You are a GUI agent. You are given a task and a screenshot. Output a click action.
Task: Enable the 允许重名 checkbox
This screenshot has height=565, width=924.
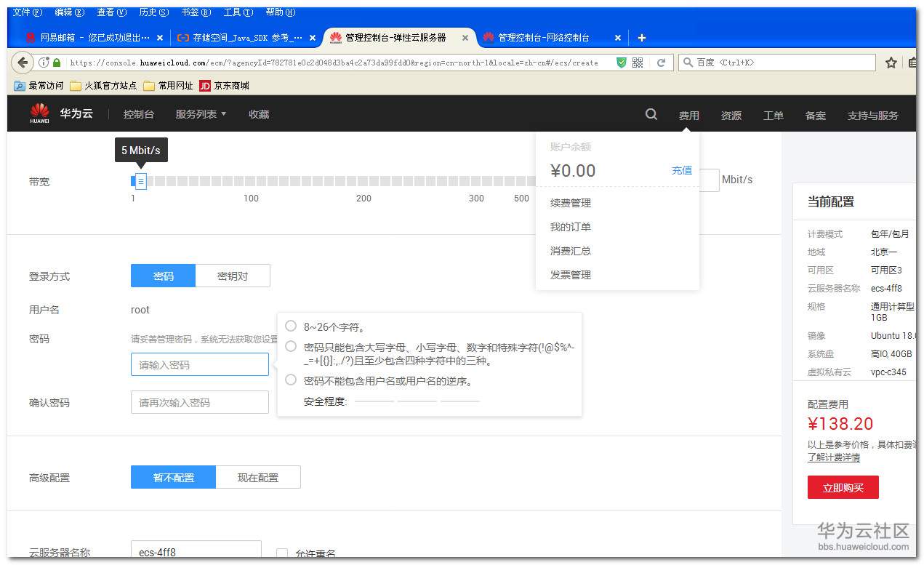[x=282, y=554]
